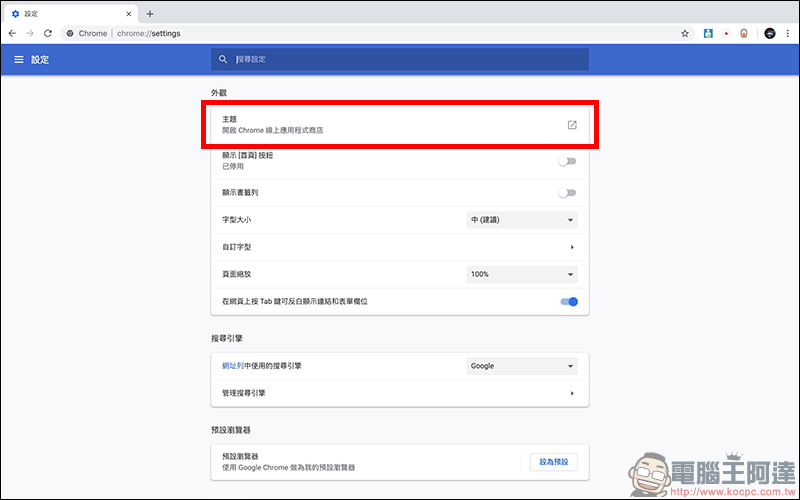This screenshot has height=500, width=800.
Task: Focus the 搜尋設定 search field
Action: pos(400,60)
